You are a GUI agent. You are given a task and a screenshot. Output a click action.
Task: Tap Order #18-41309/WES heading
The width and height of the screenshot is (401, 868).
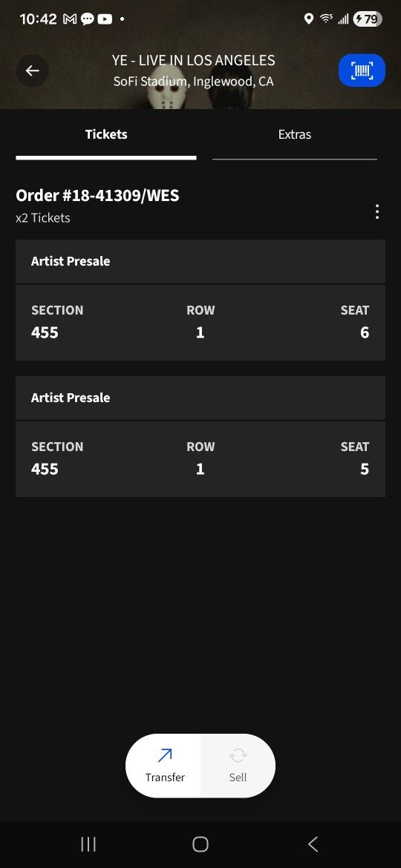[x=97, y=195]
